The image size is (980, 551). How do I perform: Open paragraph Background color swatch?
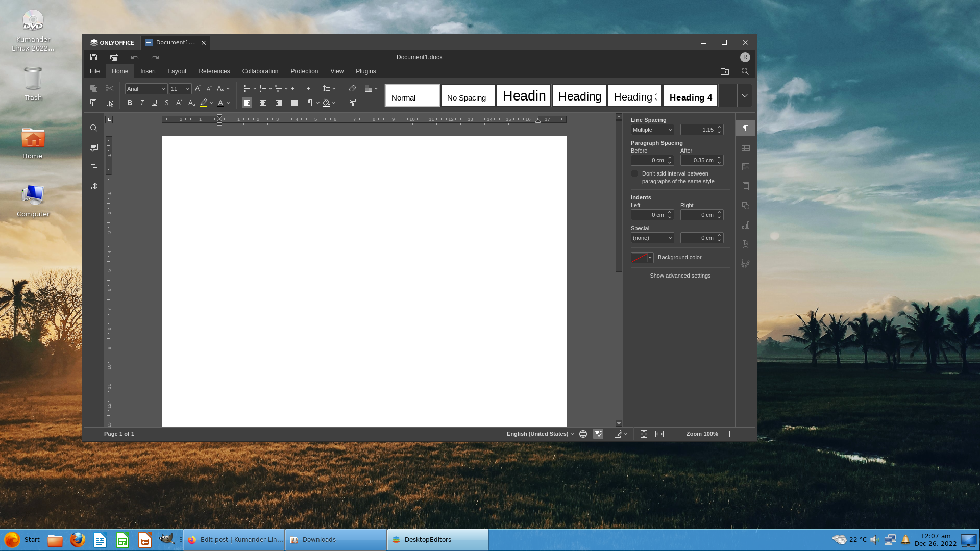[642, 258]
